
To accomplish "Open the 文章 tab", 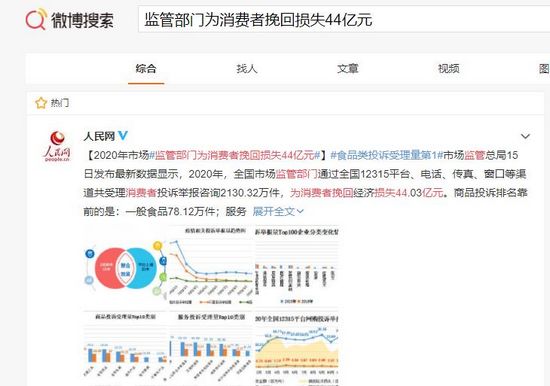I will (x=348, y=68).
